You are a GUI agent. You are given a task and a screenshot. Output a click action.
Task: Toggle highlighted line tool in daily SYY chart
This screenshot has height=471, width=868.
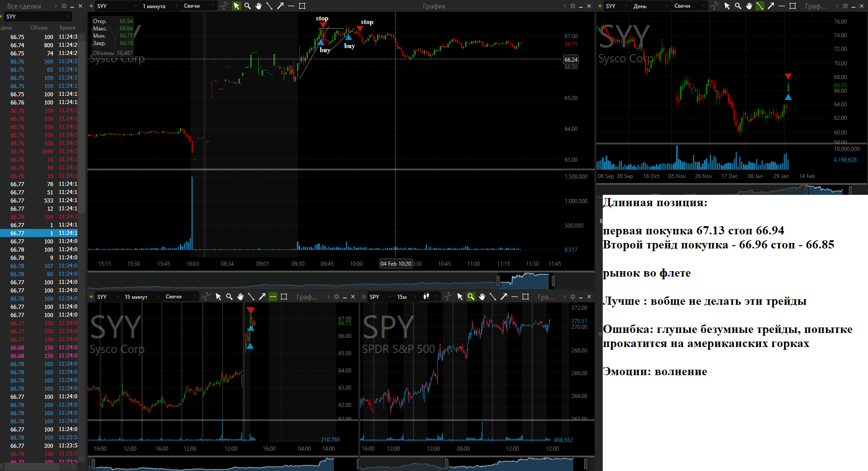point(760,6)
